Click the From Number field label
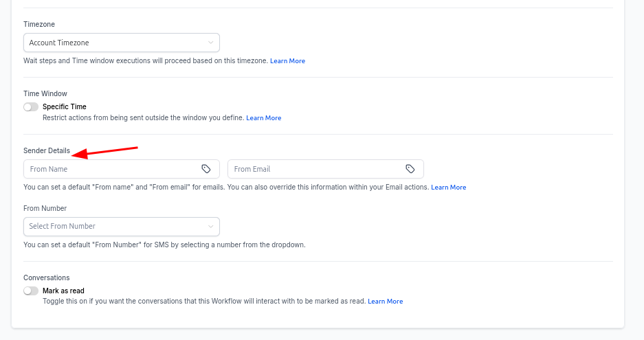The height and width of the screenshot is (340, 644). tap(45, 208)
